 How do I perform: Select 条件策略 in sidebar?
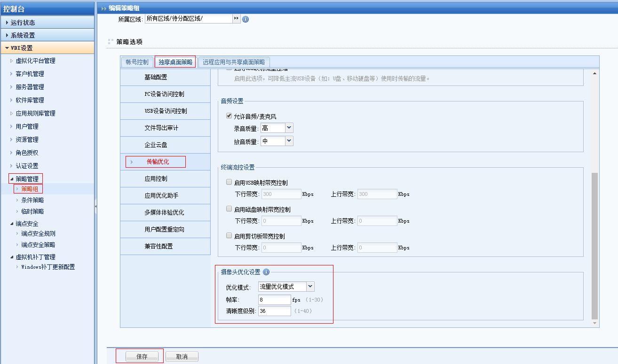click(x=32, y=200)
